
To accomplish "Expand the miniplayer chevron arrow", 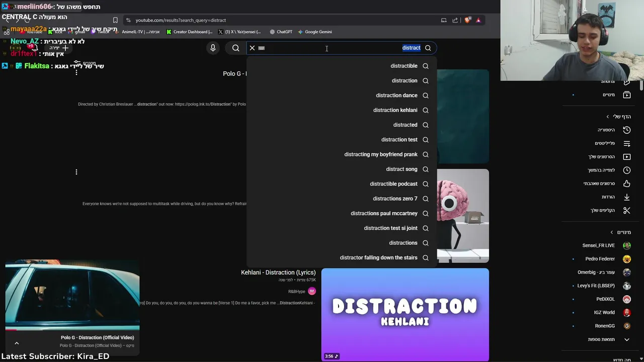I will tap(17, 343).
